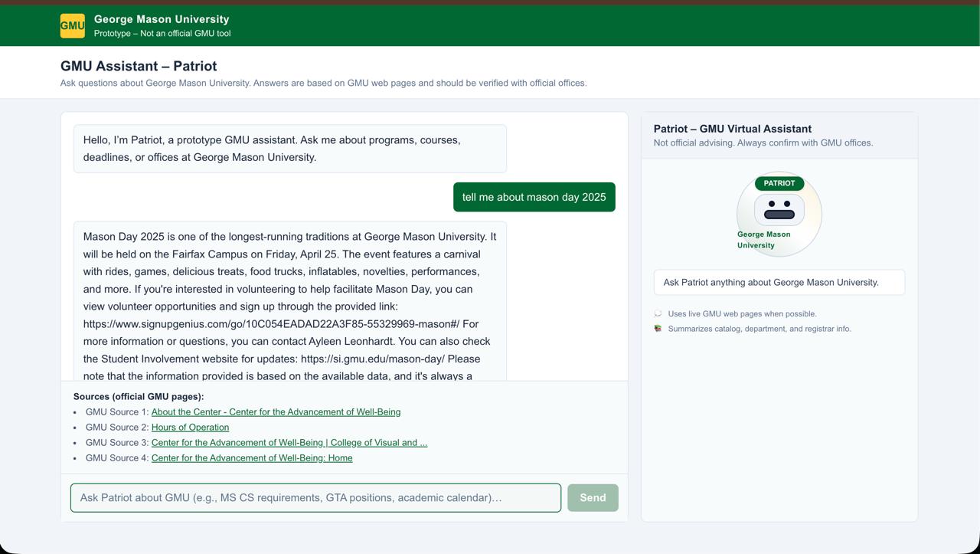Click the page subtitle about verifying answers
Viewport: 980px width, 554px height.
pos(324,83)
